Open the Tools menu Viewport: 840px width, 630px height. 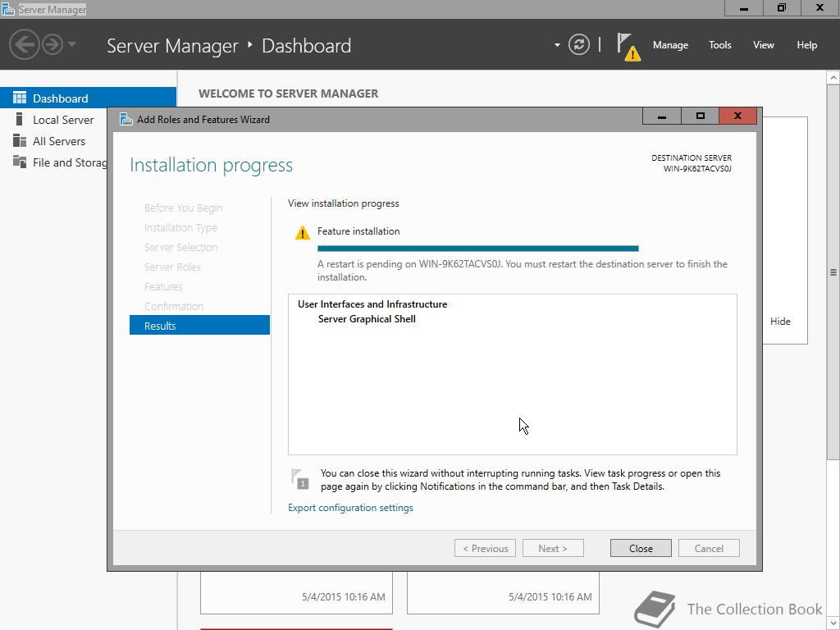coord(720,45)
